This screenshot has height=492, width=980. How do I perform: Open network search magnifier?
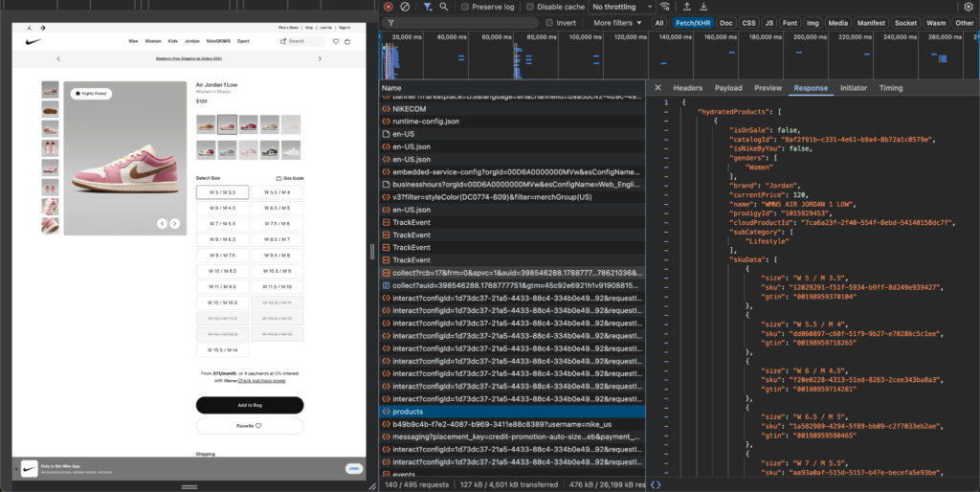click(444, 7)
